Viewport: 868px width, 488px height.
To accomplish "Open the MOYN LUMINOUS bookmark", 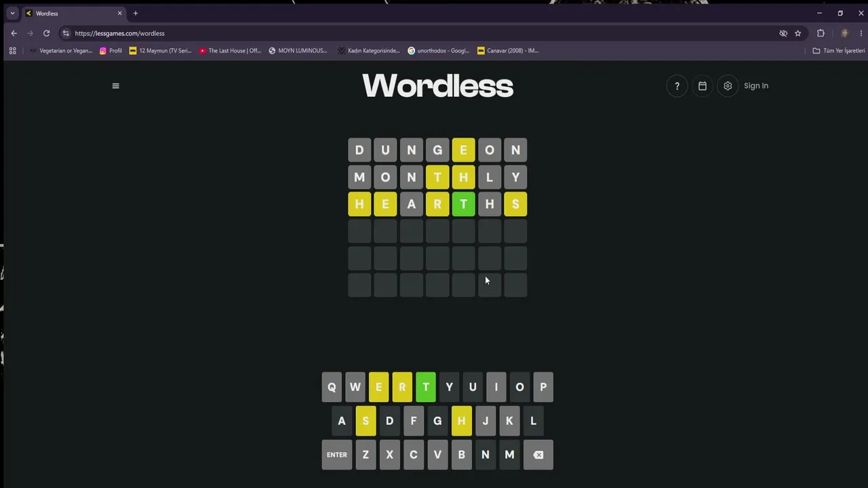I will click(x=298, y=51).
